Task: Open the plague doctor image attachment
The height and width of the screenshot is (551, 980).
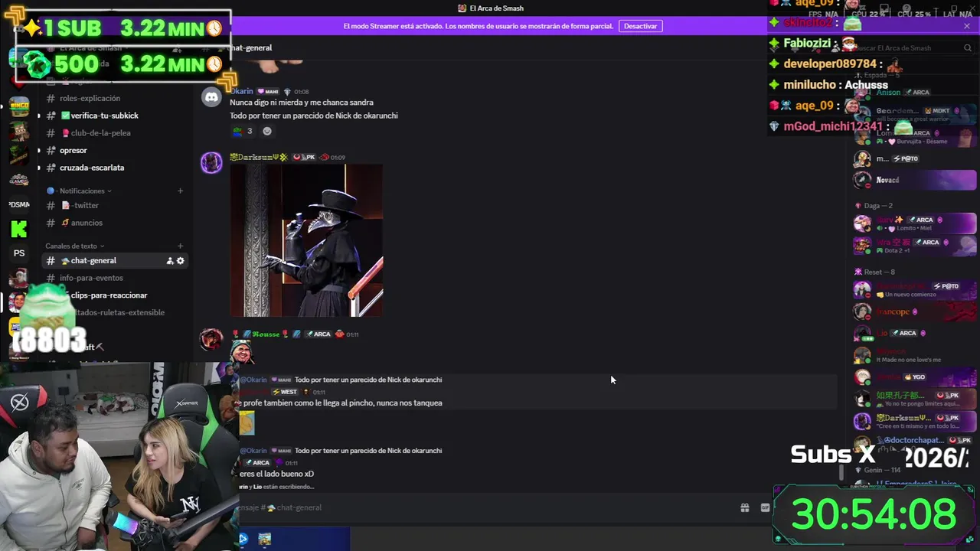Action: pyautogui.click(x=306, y=240)
